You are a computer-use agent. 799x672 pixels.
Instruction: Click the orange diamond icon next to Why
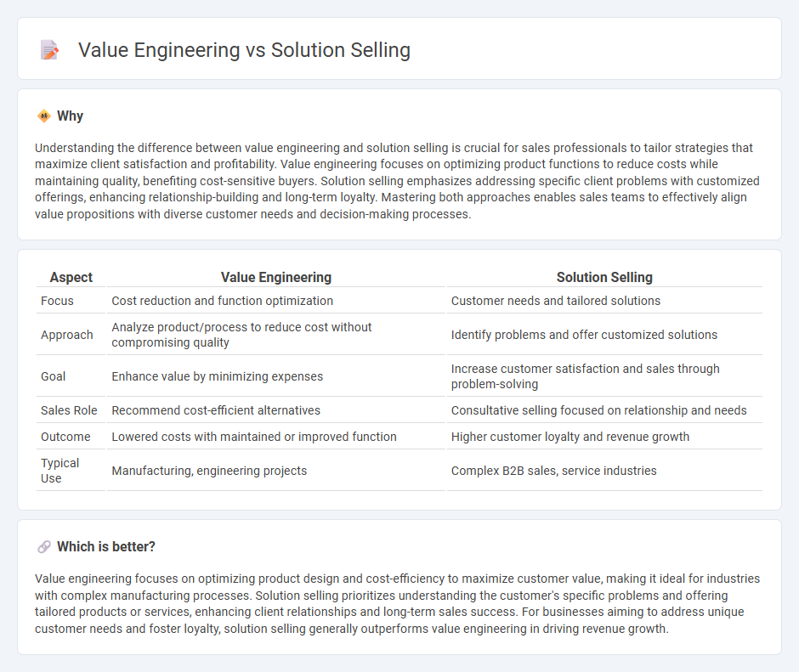[x=44, y=116]
